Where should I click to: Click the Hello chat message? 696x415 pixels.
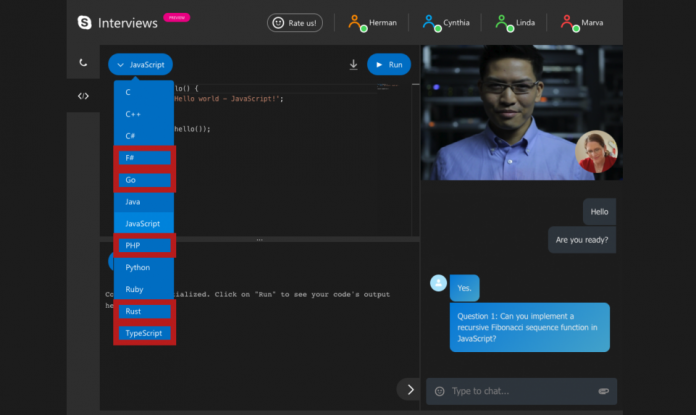click(599, 212)
